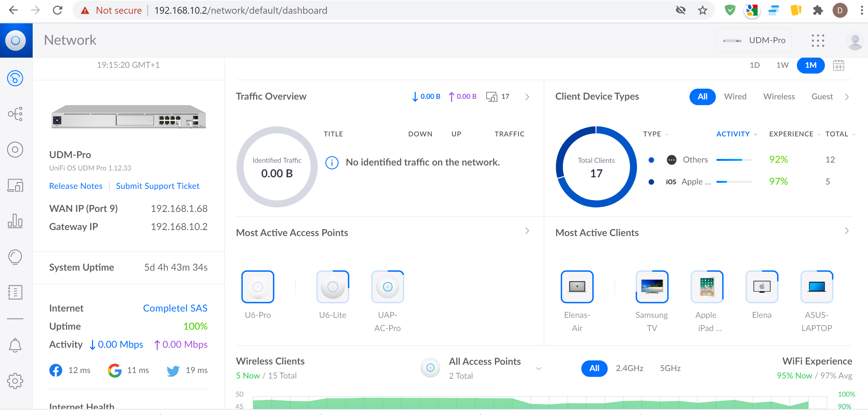This screenshot has width=868, height=415.
Task: Reload the page in the browser
Action: click(x=58, y=10)
